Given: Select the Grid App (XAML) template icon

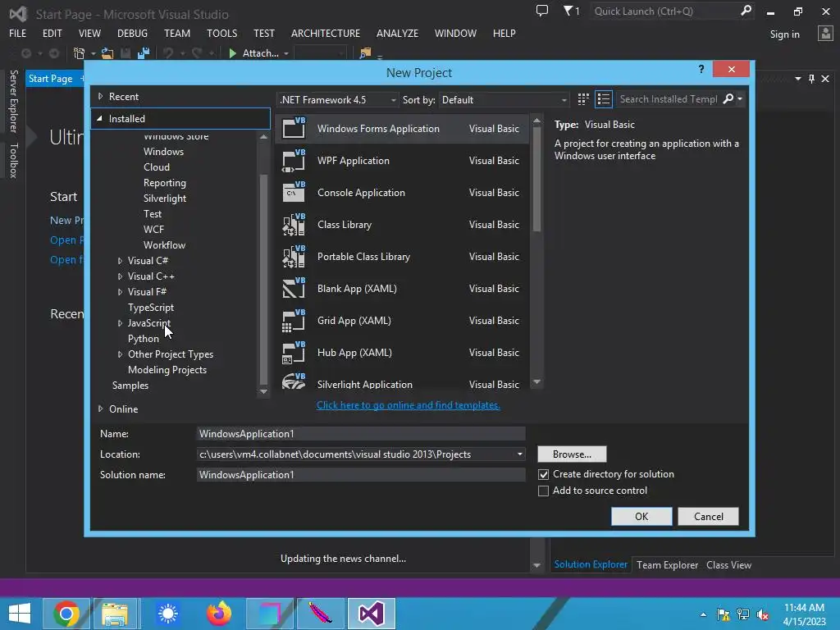Looking at the screenshot, I should tap(294, 321).
